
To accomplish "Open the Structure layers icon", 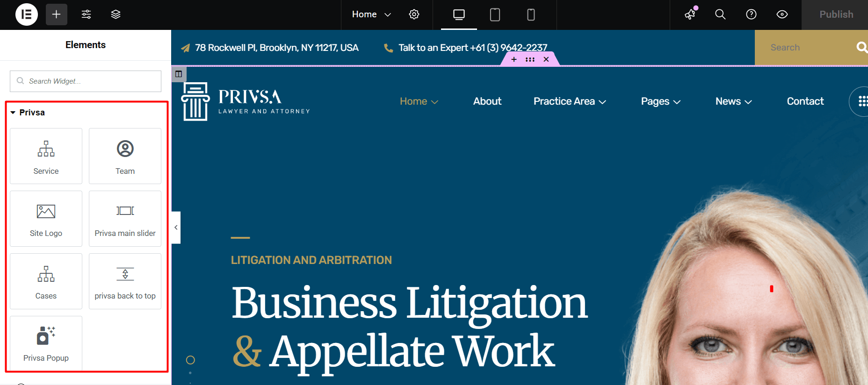I will coord(116,14).
